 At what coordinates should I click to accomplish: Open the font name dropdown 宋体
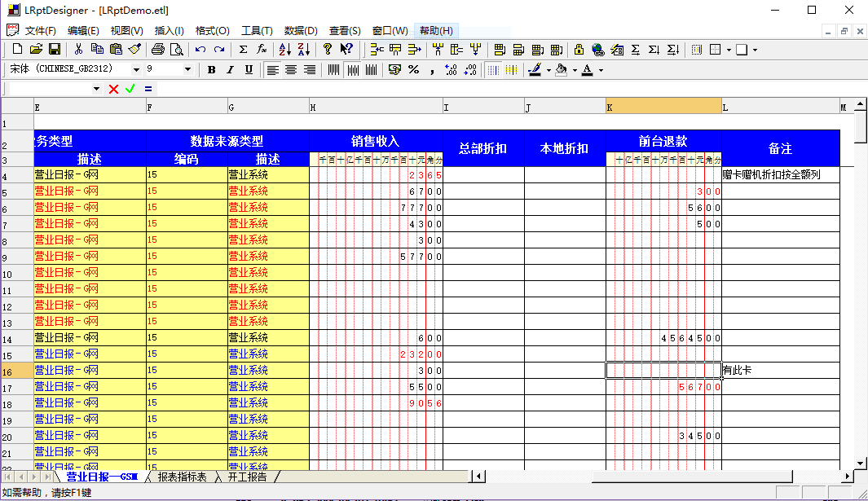pos(136,70)
